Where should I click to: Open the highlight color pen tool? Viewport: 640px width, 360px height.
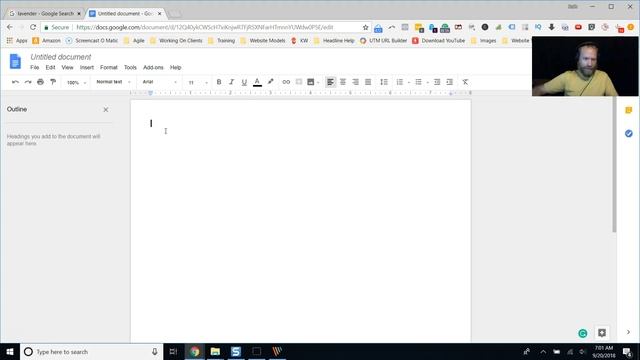pos(270,82)
